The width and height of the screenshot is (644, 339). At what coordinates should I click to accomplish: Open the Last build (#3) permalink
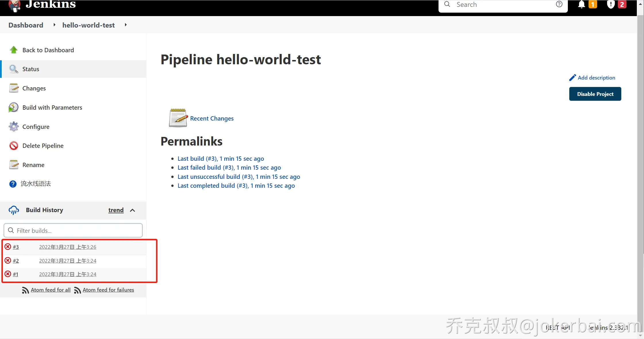[x=221, y=158]
